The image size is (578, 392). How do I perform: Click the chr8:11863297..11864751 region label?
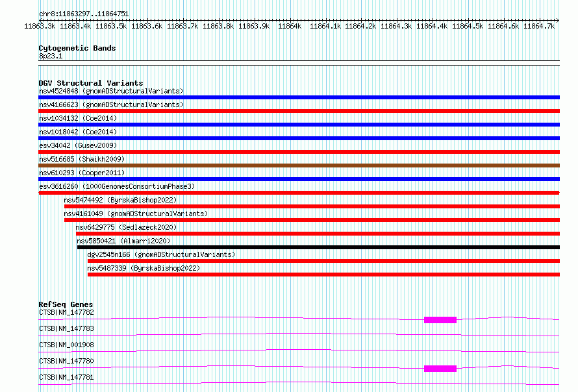pos(84,14)
